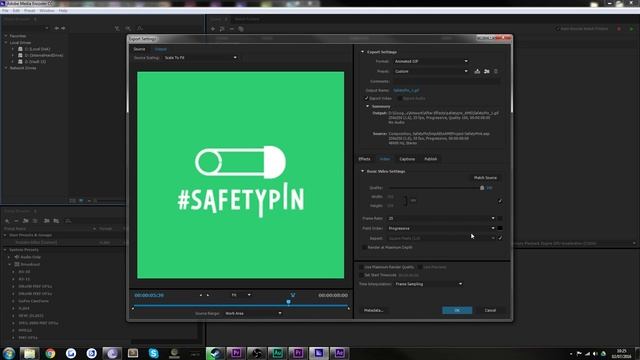This screenshot has width=640, height=360.
Task: Click Metadata... button
Action: [373, 311]
